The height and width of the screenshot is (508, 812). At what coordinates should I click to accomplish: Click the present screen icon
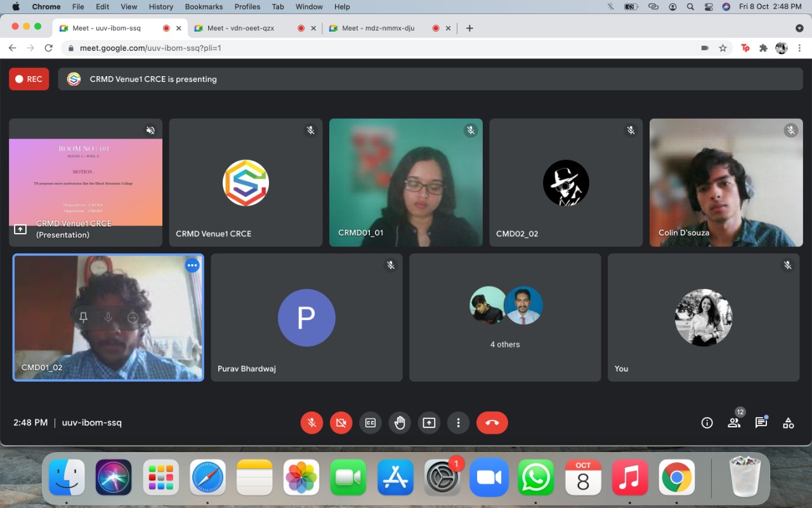click(x=429, y=423)
